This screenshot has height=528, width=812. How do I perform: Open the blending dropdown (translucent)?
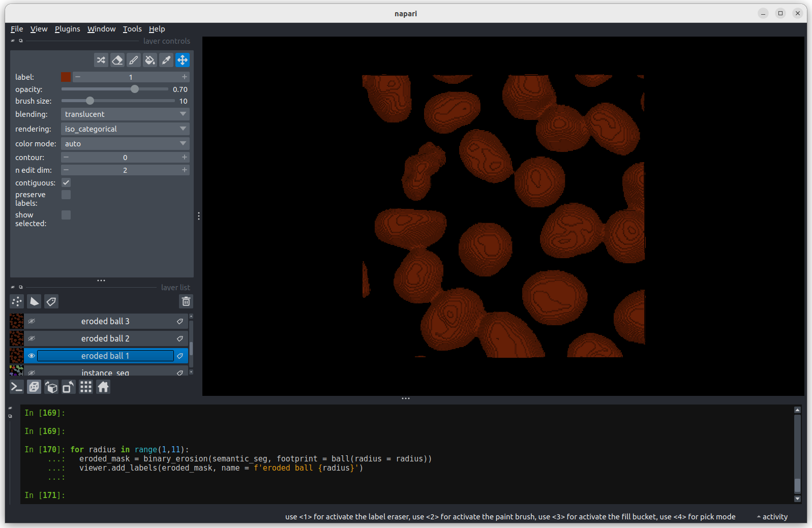click(x=125, y=114)
